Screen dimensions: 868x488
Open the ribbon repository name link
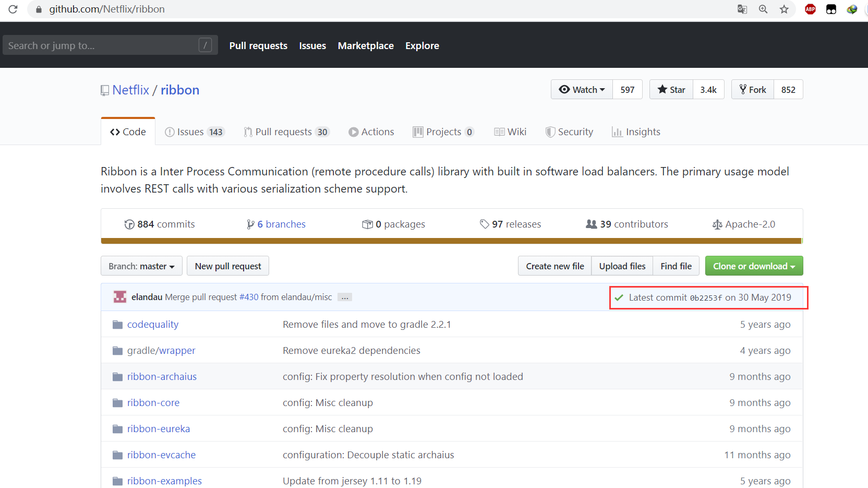180,90
